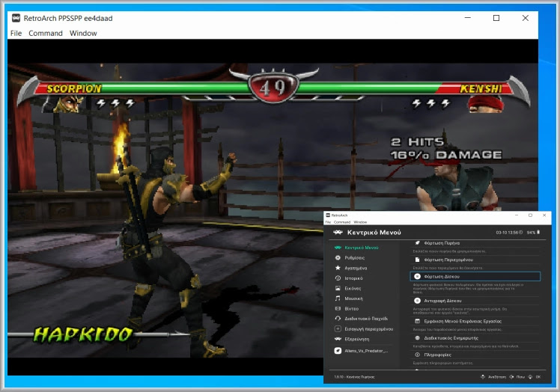The height and width of the screenshot is (392, 560).
Task: Open Ιστορικό history icon in sidebar
Action: coord(338,278)
